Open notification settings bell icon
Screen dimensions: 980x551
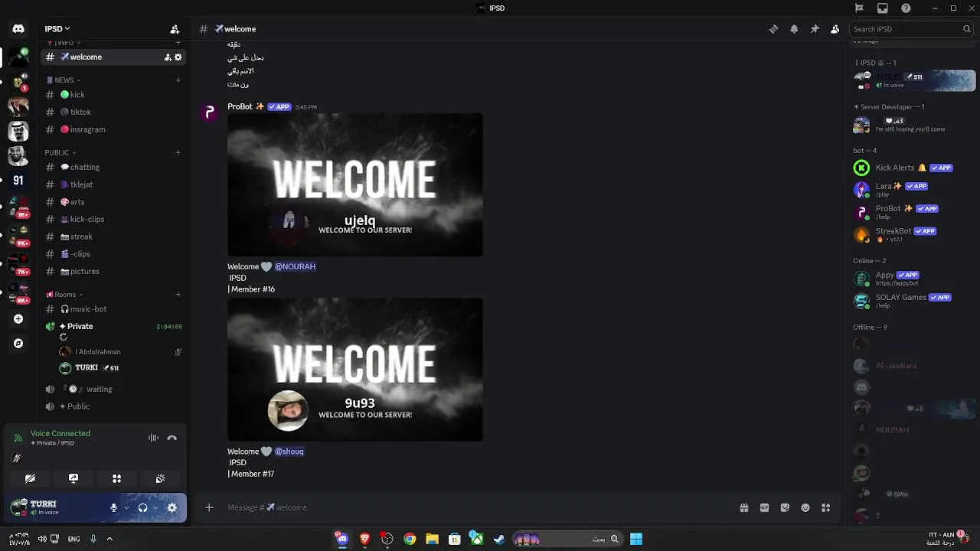(794, 29)
